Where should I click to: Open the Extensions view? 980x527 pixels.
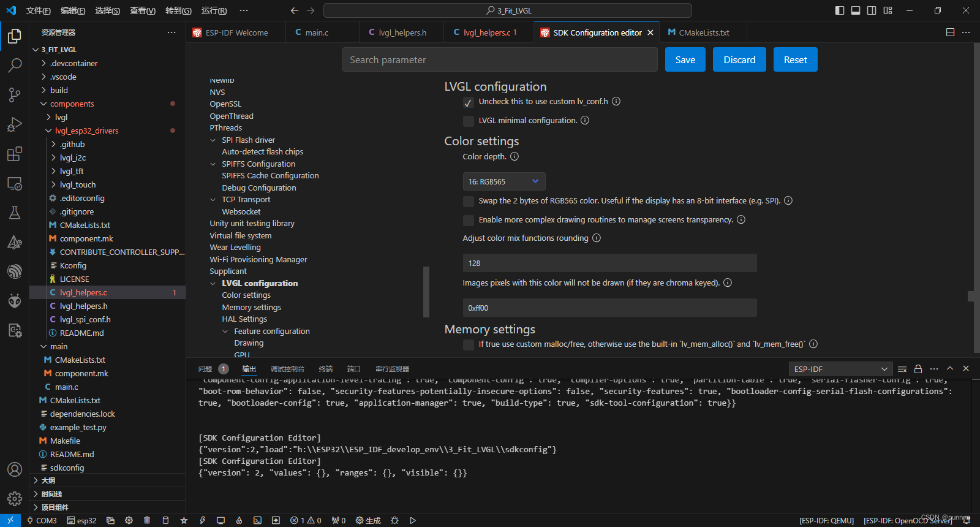(15, 154)
